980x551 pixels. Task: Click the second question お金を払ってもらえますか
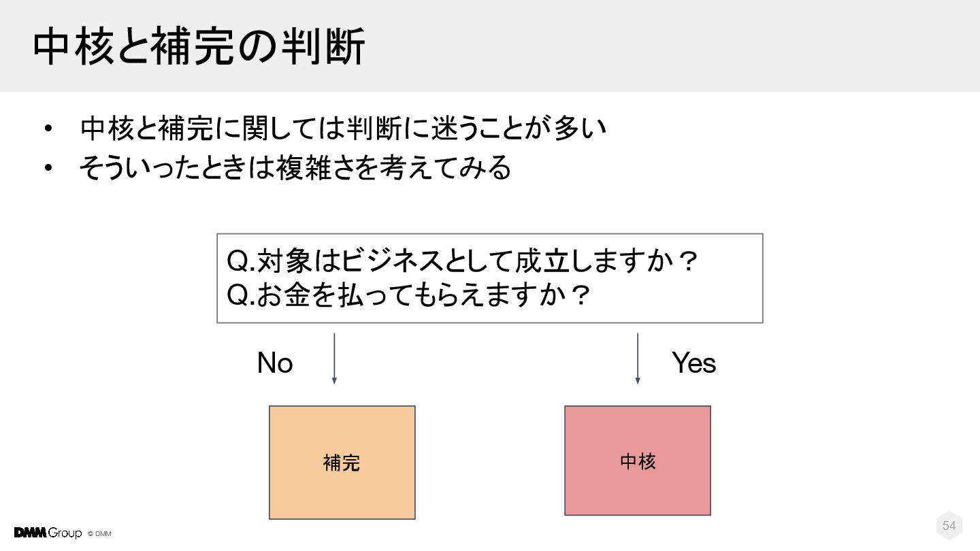(x=408, y=296)
